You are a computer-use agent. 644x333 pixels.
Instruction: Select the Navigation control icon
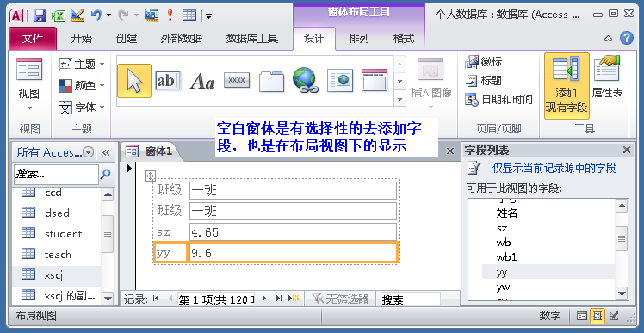[x=375, y=80]
